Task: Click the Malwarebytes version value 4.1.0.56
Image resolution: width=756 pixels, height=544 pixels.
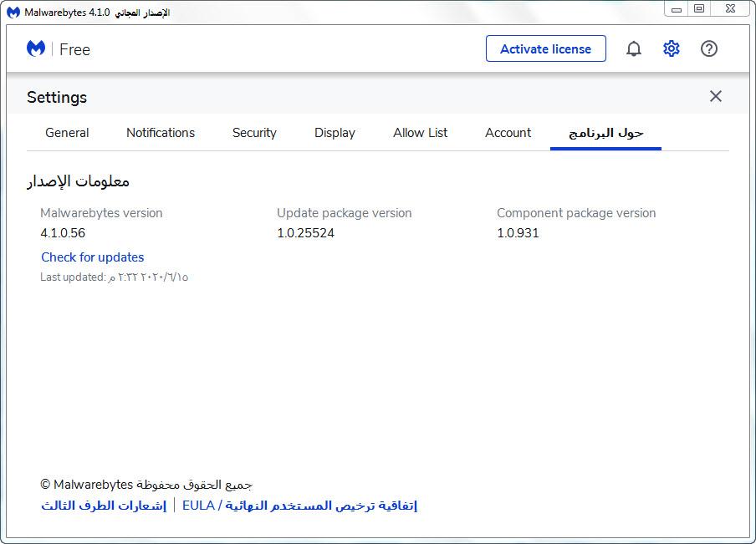Action: (x=63, y=233)
